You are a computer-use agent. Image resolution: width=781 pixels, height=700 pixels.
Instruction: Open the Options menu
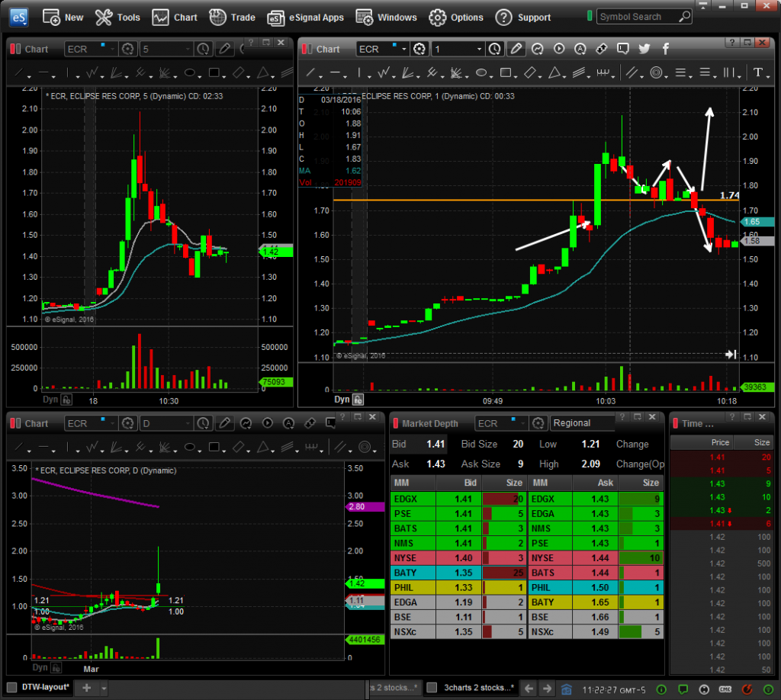click(x=456, y=18)
